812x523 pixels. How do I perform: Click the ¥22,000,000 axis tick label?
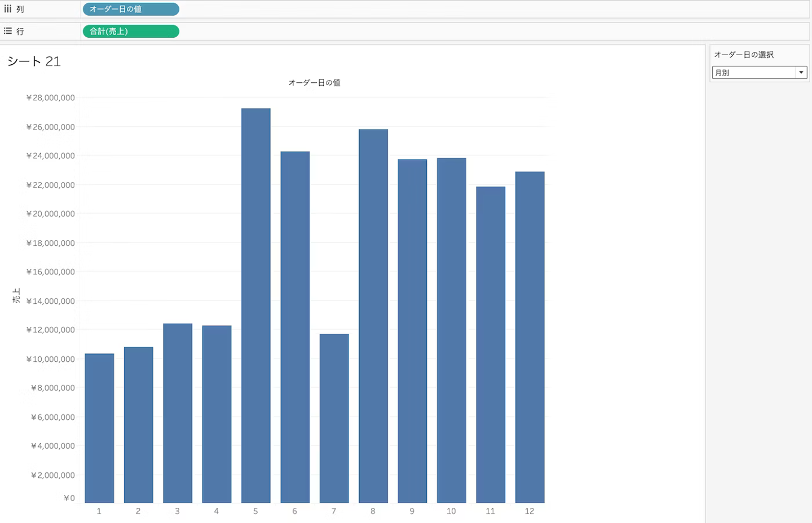click(x=50, y=185)
